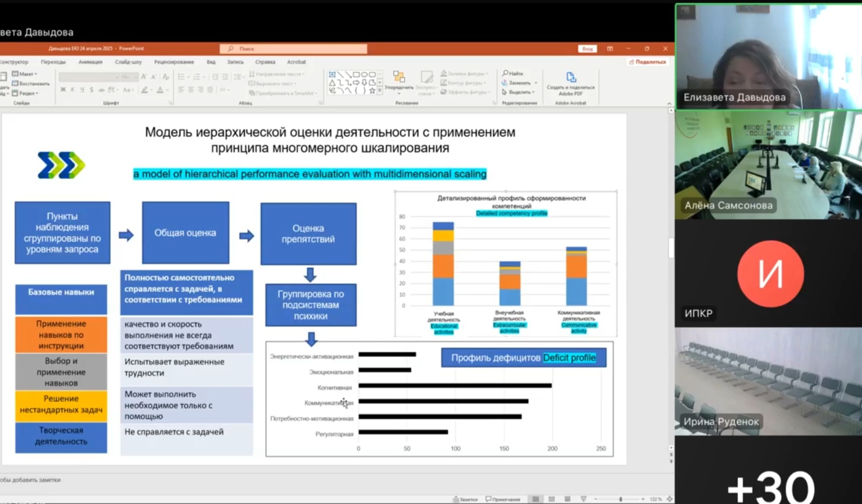Open slide sorter view in status bar

coord(552,499)
